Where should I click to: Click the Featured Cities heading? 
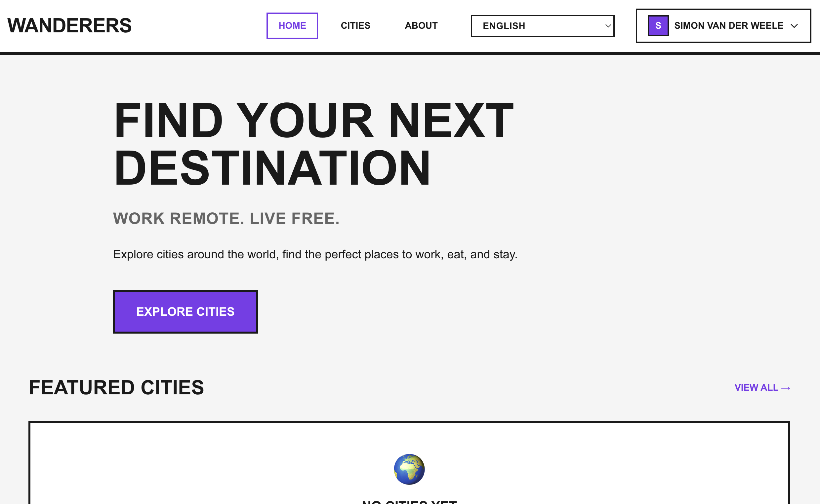pyautogui.click(x=116, y=388)
